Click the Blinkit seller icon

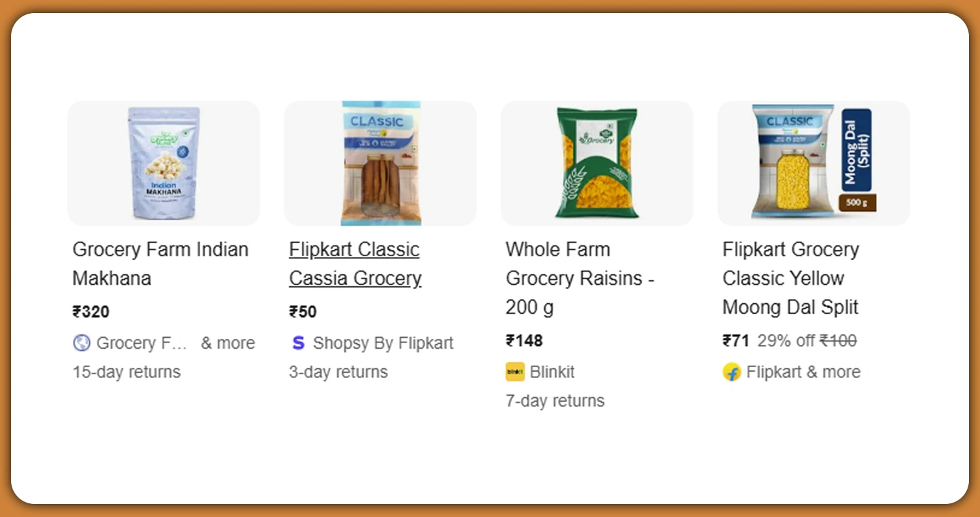click(514, 372)
